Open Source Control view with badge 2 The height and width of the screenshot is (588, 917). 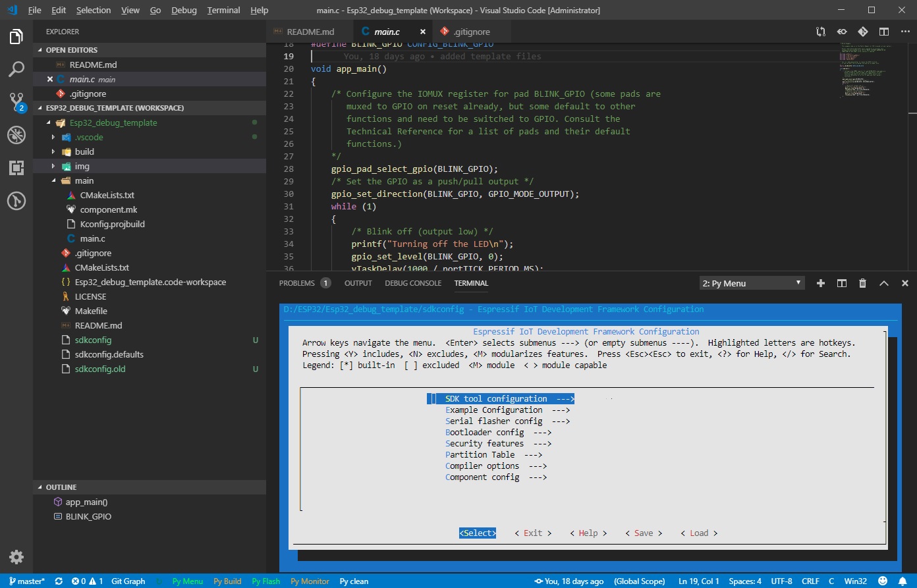coord(16,102)
